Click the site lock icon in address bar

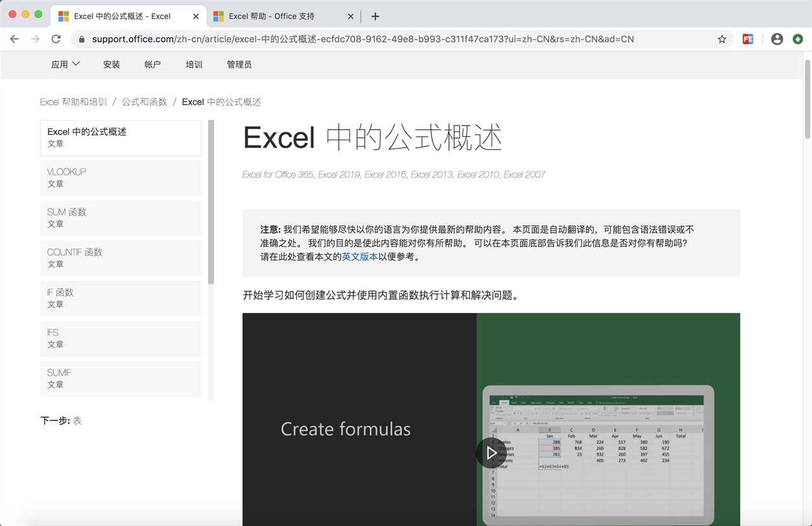tap(82, 39)
